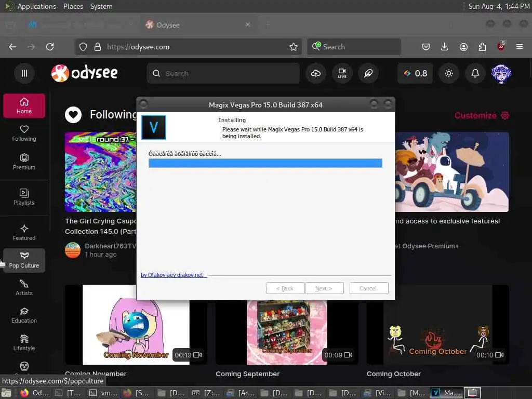This screenshot has width=532, height=399.
Task: Click the Odysee logo
Action: point(85,73)
